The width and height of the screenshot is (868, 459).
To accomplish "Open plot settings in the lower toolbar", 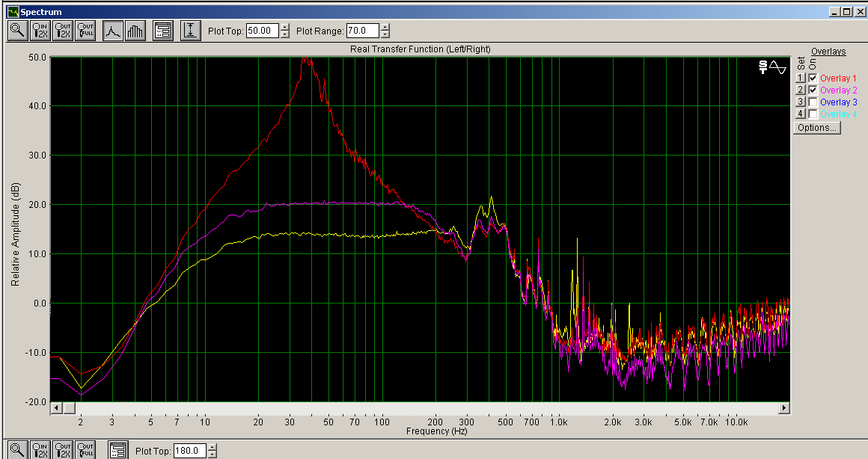I will point(118,449).
